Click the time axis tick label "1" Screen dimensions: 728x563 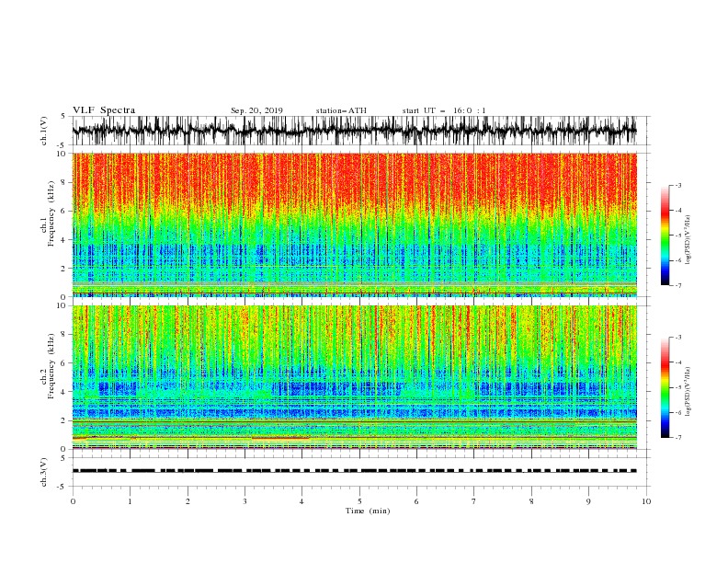click(130, 501)
